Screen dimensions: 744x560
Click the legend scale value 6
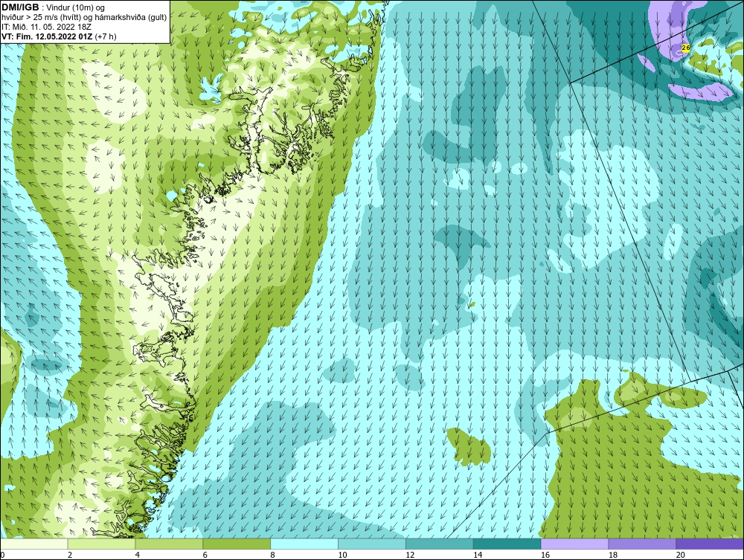pos(205,555)
